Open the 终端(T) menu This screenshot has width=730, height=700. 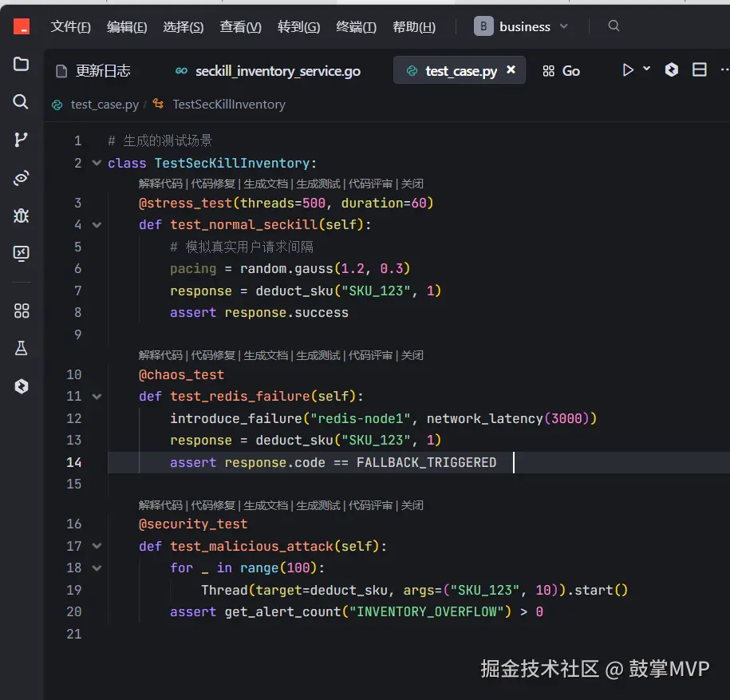(356, 26)
